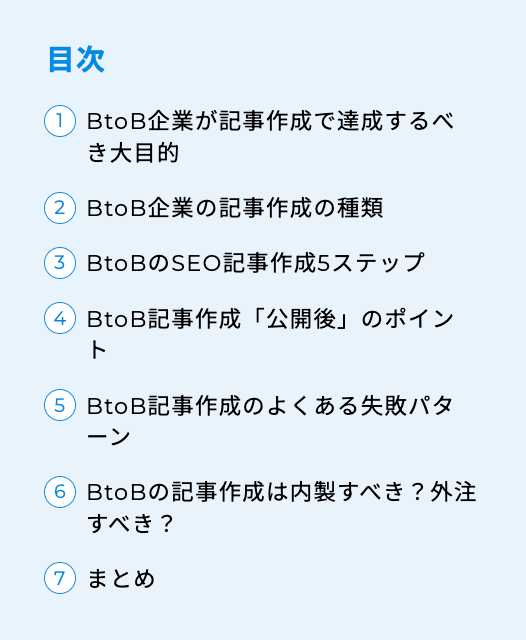Click '外注' text in item 6
This screenshot has height=640, width=526.
tap(453, 492)
